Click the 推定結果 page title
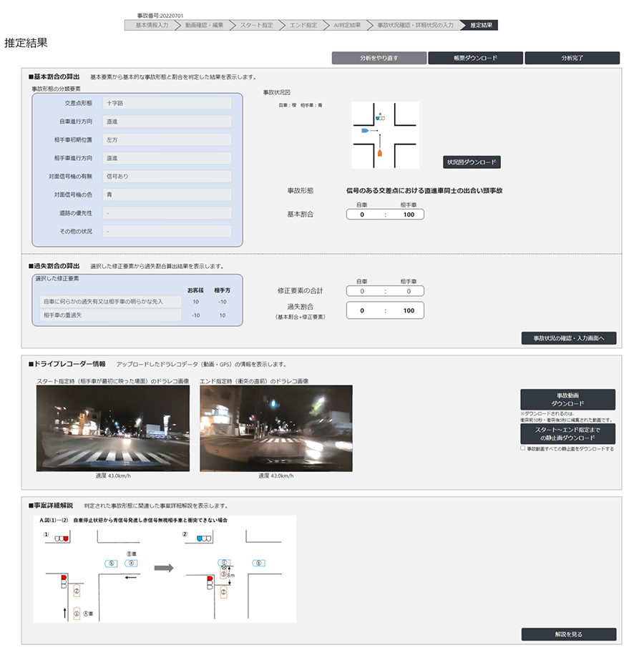Image resolution: width=644 pixels, height=650 pixels. [26, 43]
